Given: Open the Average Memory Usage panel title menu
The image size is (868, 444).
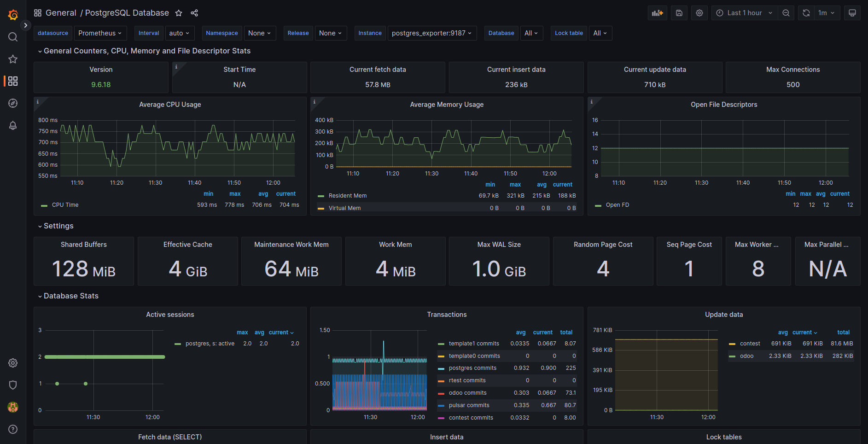Looking at the screenshot, I should click(x=447, y=105).
